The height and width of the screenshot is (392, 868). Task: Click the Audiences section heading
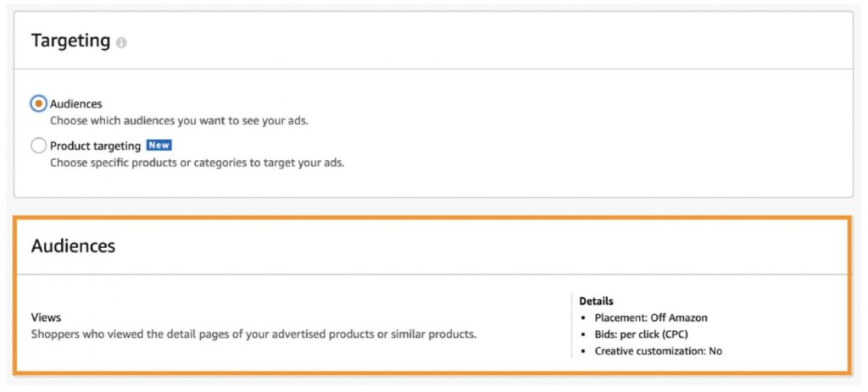73,246
